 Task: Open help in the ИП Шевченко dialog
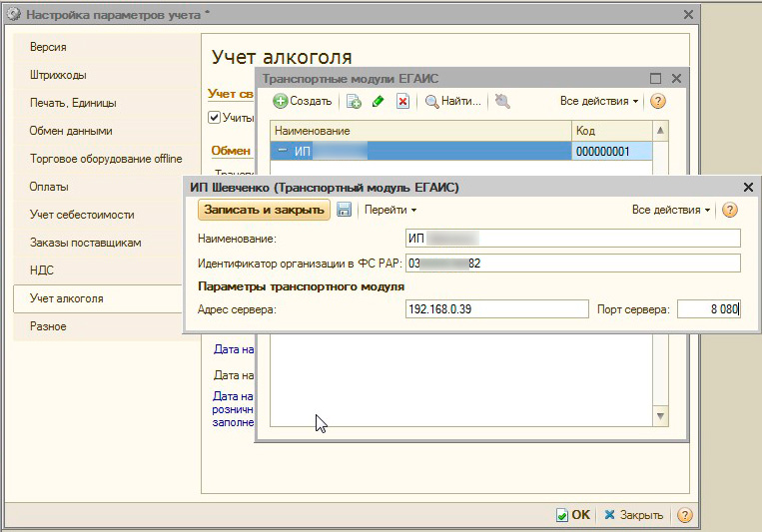(x=730, y=210)
